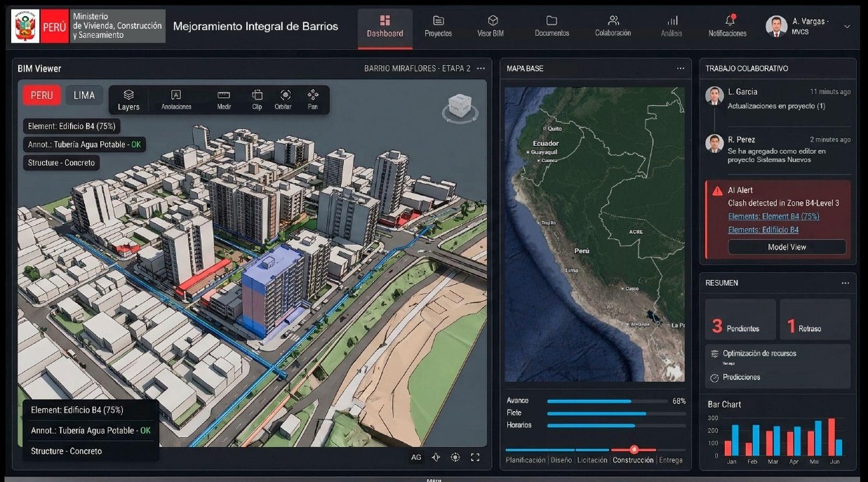
Task: Open the 1 Retraso card
Action: click(x=815, y=319)
